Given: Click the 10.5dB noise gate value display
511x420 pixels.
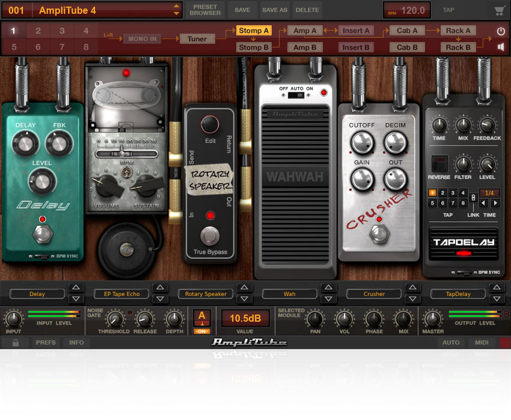Looking at the screenshot, I should pyautogui.click(x=245, y=318).
